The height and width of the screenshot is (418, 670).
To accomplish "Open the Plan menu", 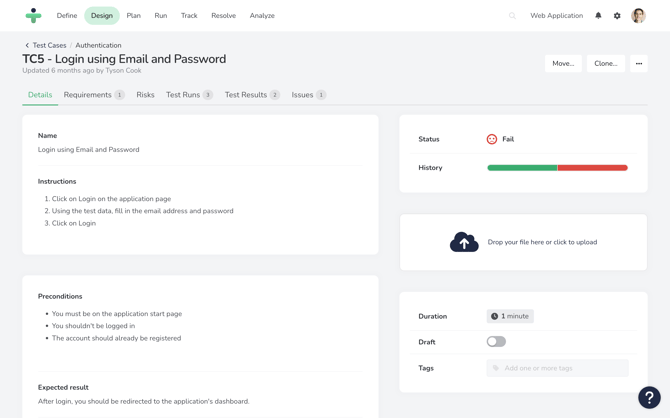I will (x=133, y=15).
